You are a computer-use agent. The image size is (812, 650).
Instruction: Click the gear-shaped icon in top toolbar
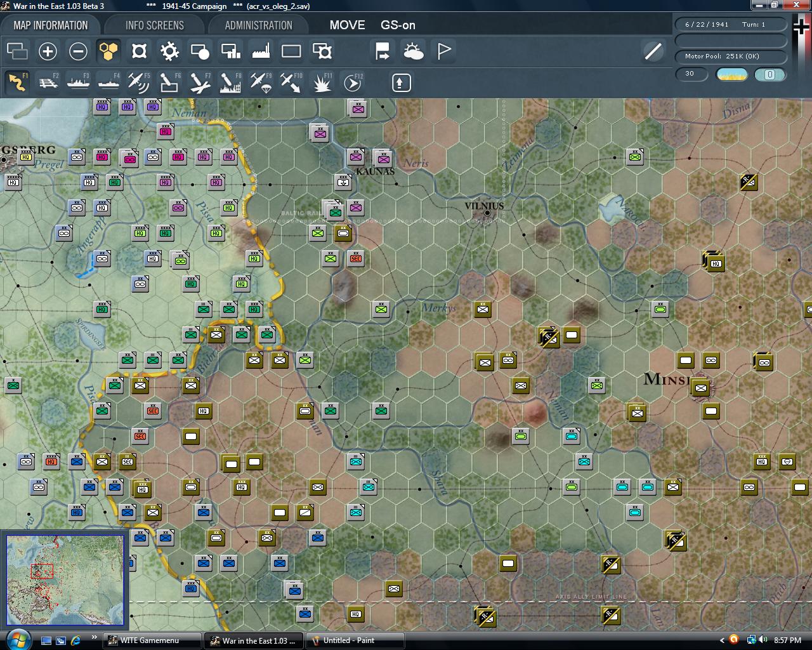(x=169, y=51)
